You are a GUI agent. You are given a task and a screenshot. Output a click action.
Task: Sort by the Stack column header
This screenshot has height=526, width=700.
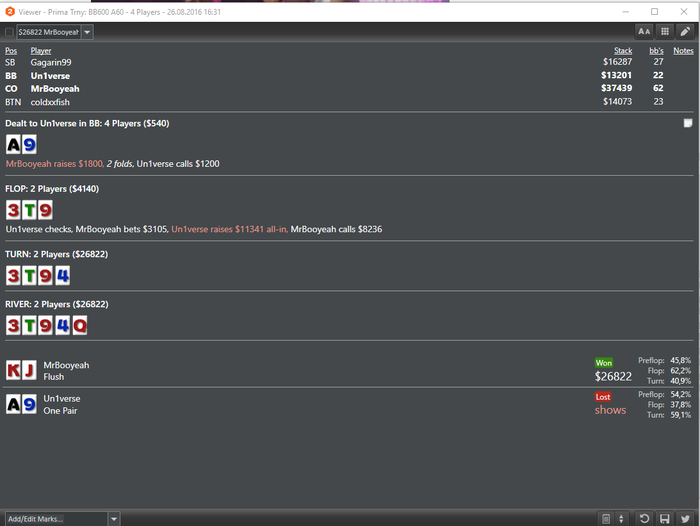[x=623, y=50]
